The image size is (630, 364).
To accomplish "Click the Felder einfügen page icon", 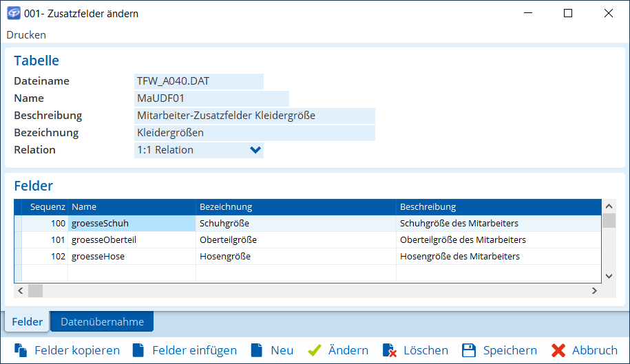I will 138,350.
